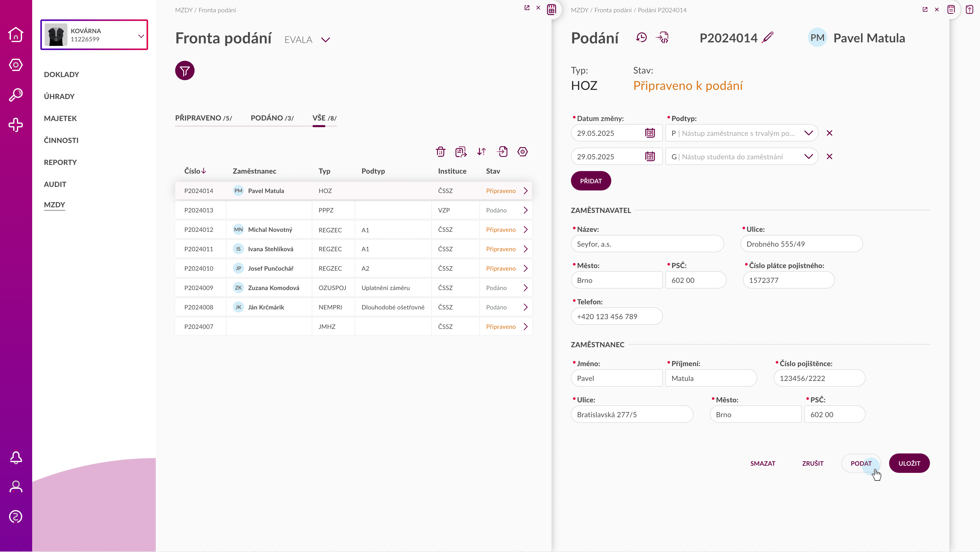Remove the 'G | Nástup studenta' subtype row

830,156
